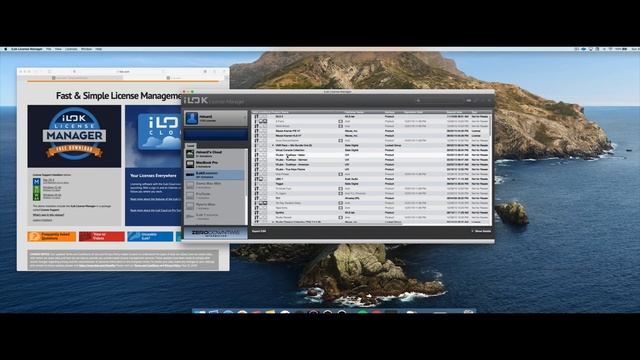Image resolution: width=640 pixels, height=360 pixels.
Task: Click Show Details in iLok window
Action: point(482,231)
